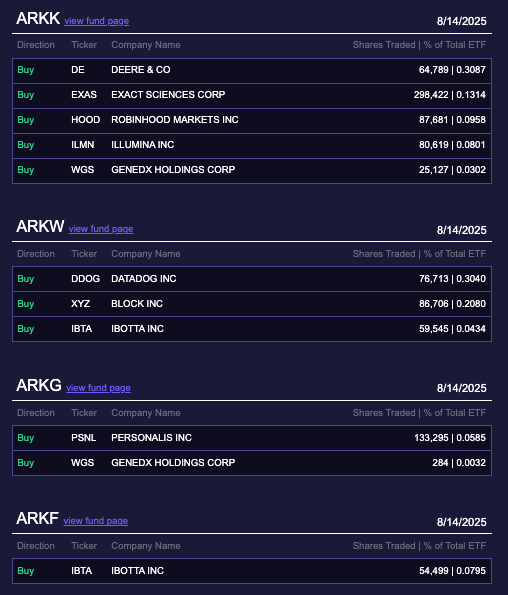Click the Company Name header in ARKG table
The image size is (508, 595).
click(146, 413)
